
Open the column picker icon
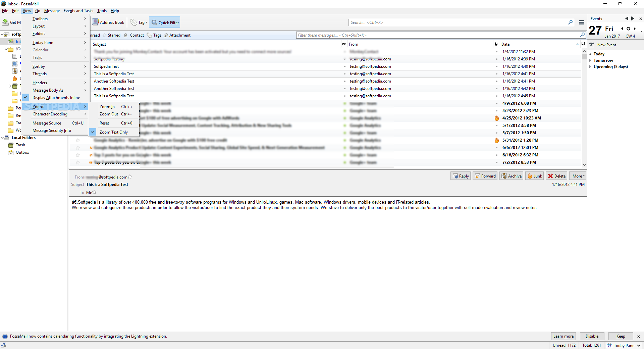[583, 44]
